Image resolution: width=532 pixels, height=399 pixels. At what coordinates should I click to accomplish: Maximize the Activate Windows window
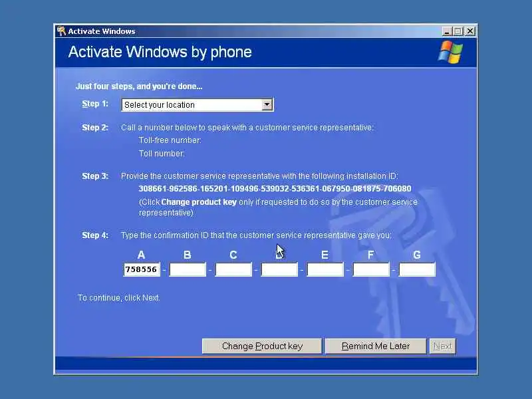click(458, 31)
